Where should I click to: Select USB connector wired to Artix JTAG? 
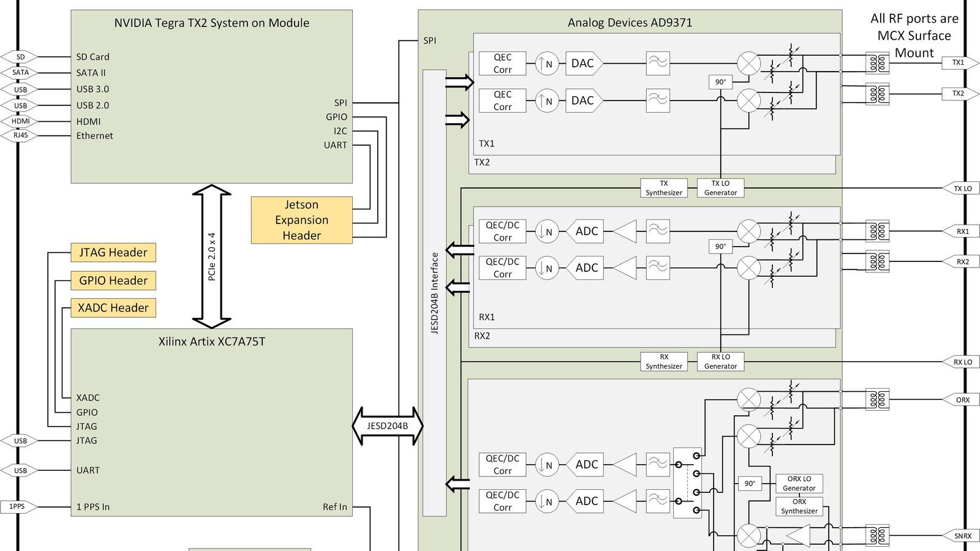tap(20, 441)
